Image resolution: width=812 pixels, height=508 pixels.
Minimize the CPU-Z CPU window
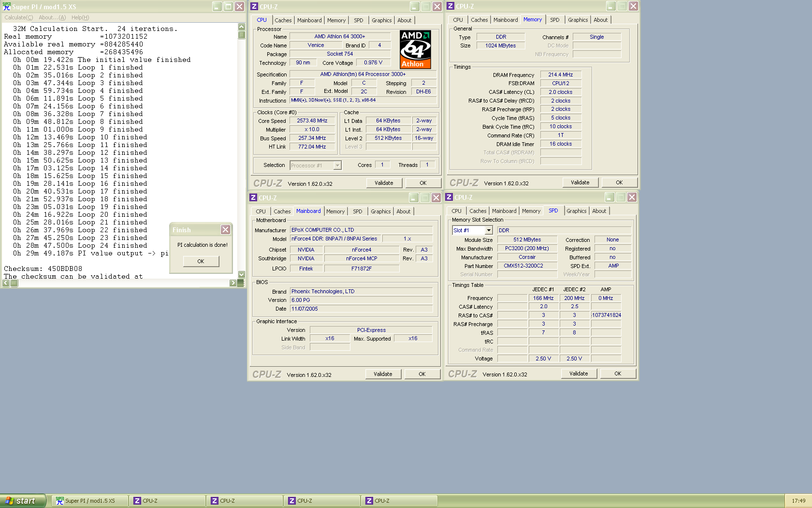(415, 6)
